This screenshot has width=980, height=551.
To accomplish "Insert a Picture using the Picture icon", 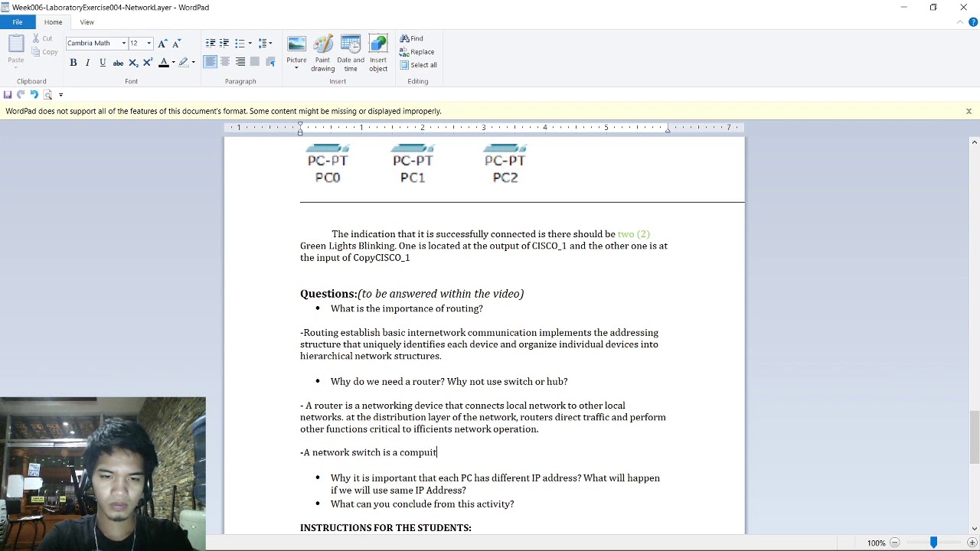I will click(296, 44).
